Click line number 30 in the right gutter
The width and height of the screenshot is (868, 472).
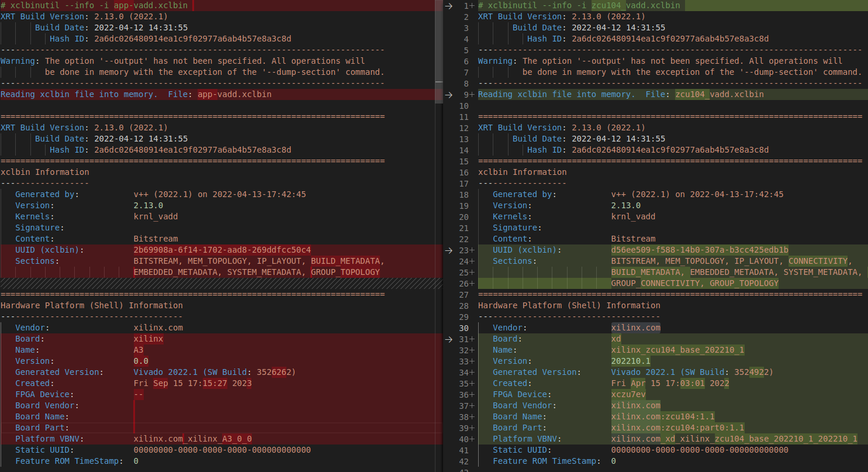click(464, 328)
